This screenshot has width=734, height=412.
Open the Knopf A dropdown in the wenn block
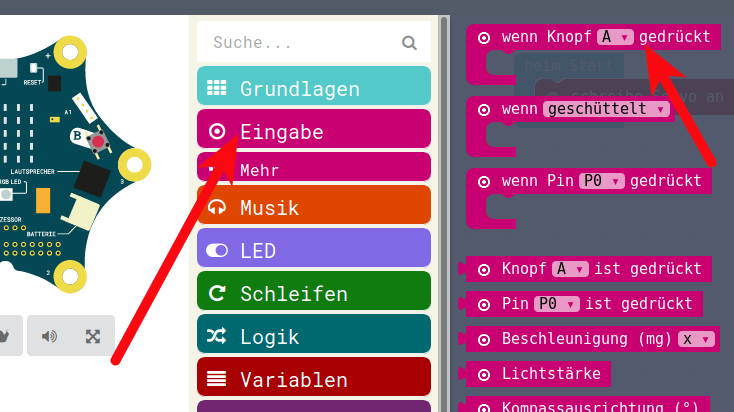[616, 37]
